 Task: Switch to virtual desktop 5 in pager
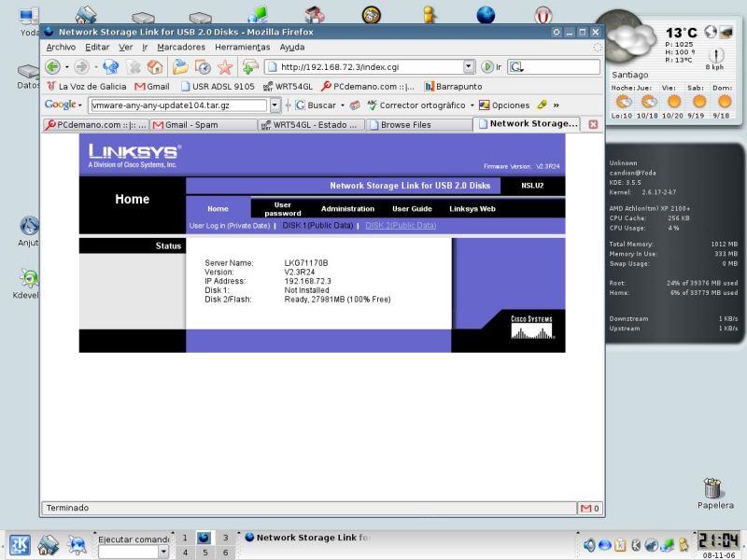point(204,553)
